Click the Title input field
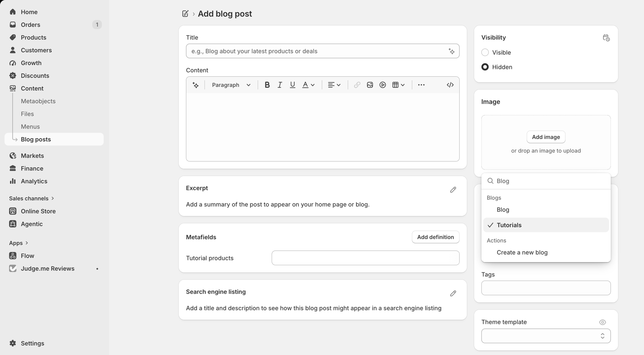644x355 pixels. coord(323,51)
